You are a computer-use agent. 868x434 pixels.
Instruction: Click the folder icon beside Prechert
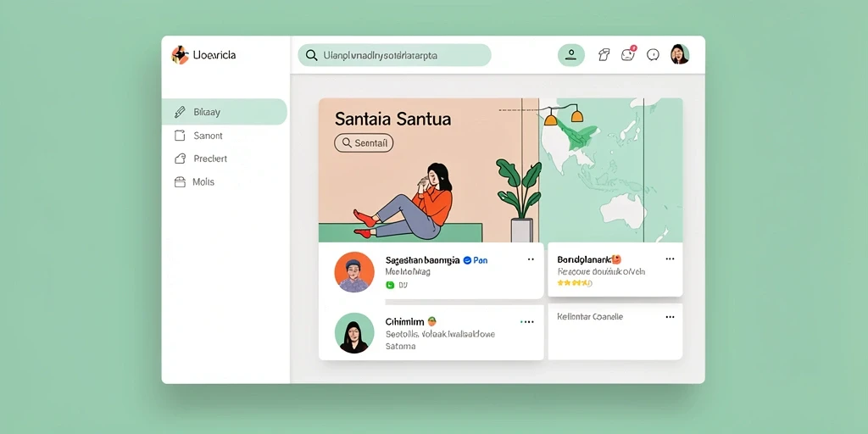(x=180, y=159)
